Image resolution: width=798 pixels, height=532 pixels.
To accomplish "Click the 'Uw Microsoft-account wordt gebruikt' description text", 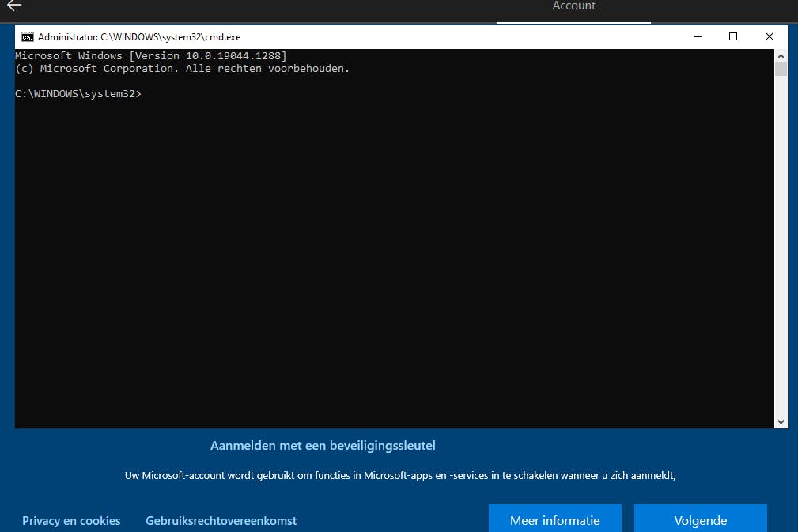I will [400, 476].
